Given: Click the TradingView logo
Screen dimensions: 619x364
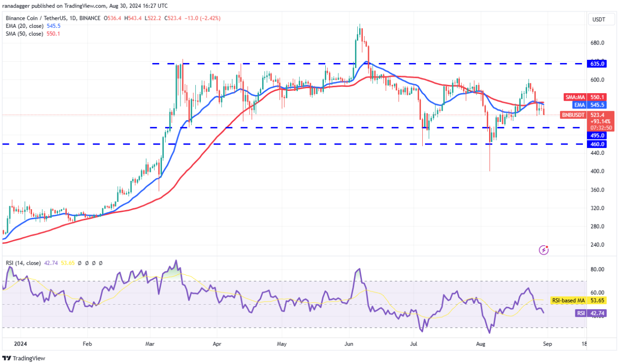Looking at the screenshot, I should click(24, 358).
